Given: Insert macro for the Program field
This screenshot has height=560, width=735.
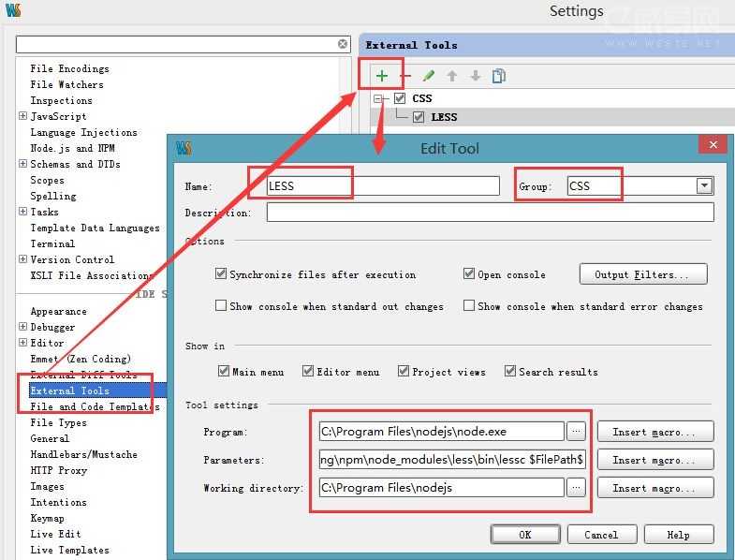Looking at the screenshot, I should click(x=655, y=432).
